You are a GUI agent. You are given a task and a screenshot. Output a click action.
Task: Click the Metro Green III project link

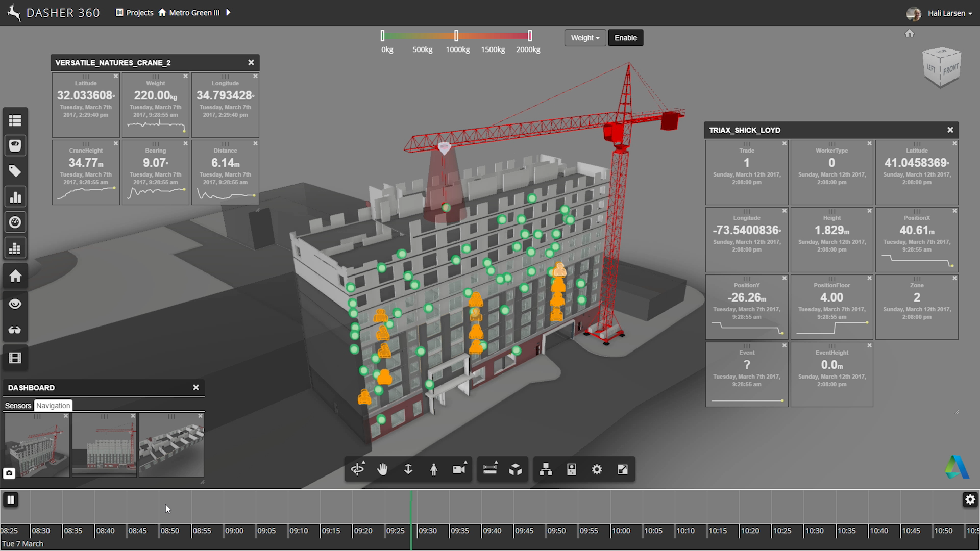(194, 12)
